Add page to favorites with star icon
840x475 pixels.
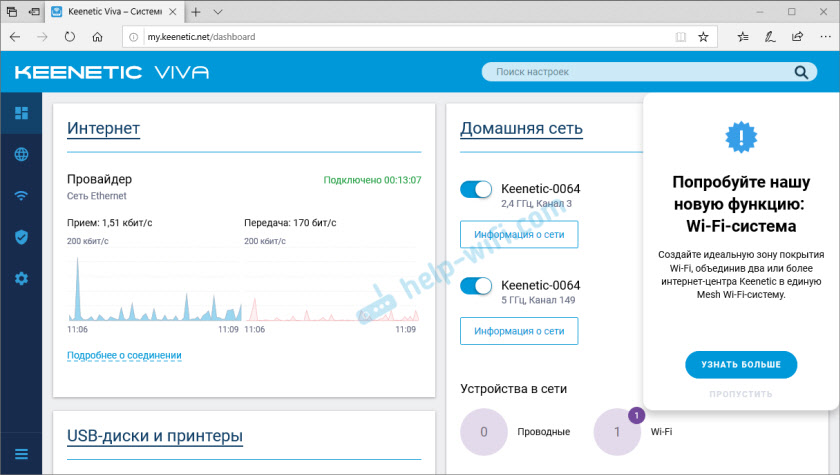click(703, 37)
